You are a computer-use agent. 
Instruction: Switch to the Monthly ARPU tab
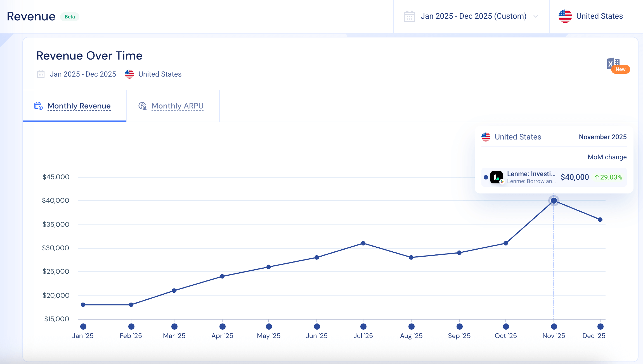[177, 106]
